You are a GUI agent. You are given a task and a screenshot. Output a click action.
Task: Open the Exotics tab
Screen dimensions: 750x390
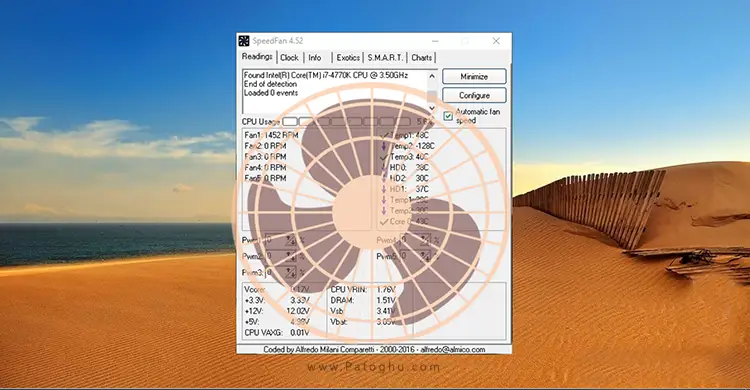348,57
